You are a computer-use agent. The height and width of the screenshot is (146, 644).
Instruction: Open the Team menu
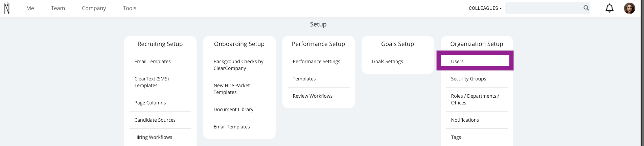click(58, 8)
